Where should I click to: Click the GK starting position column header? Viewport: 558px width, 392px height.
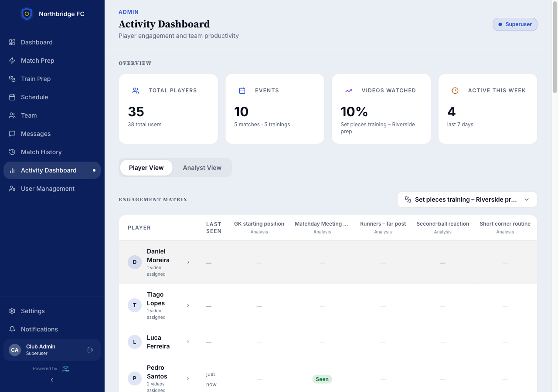pos(259,227)
